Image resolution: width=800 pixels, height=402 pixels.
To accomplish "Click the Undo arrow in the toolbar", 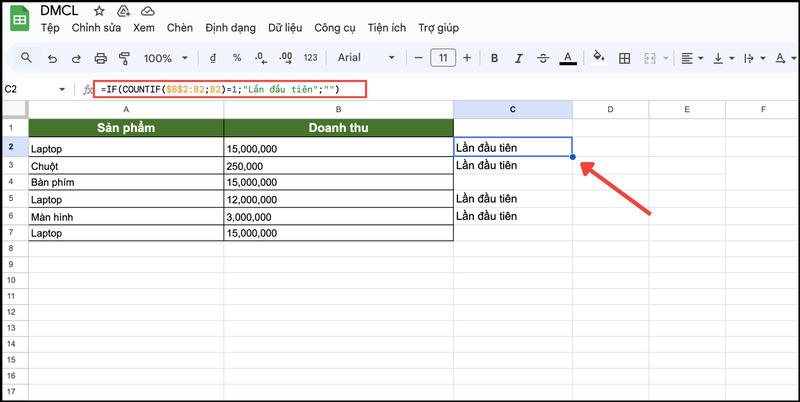I will click(x=51, y=58).
